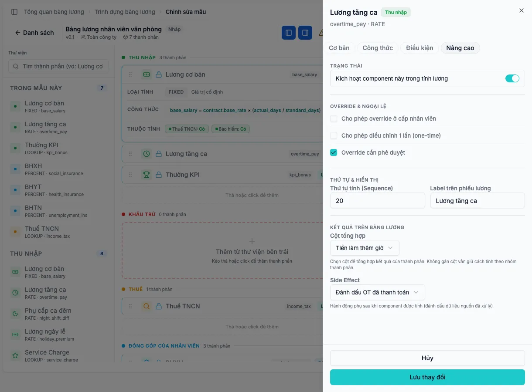This screenshot has width=532, height=392.
Task: Click left panel layout icon button
Action: point(289,33)
